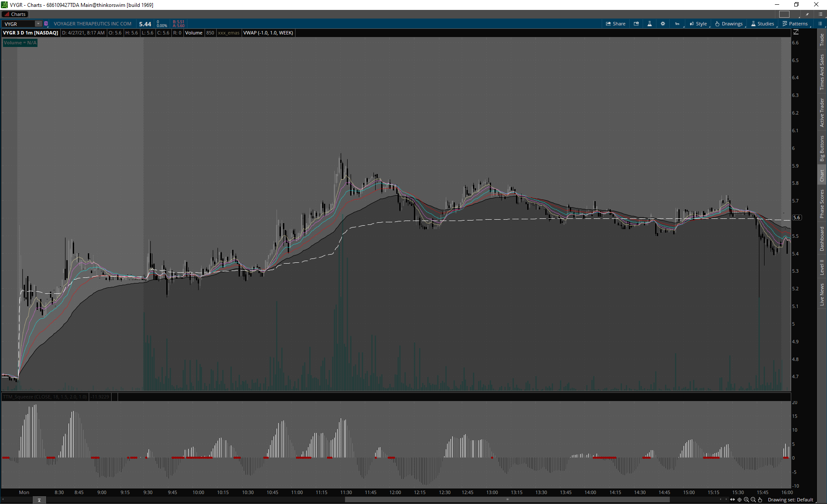Click the Drawing set: Default label
This screenshot has width=827, height=504.
coord(790,500)
